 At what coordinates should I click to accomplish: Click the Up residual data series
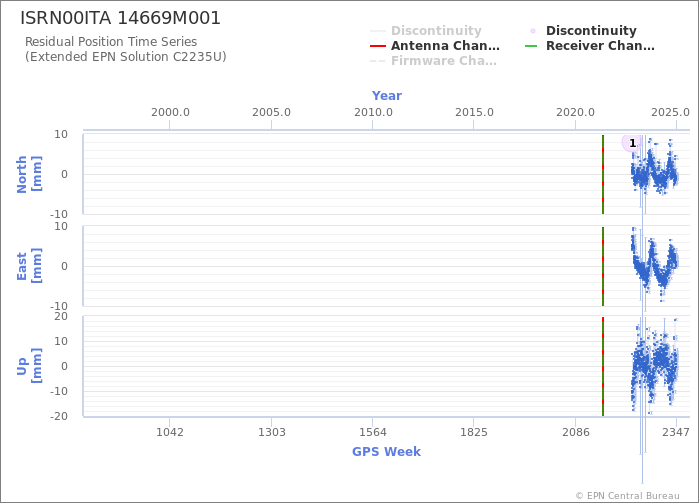click(654, 364)
